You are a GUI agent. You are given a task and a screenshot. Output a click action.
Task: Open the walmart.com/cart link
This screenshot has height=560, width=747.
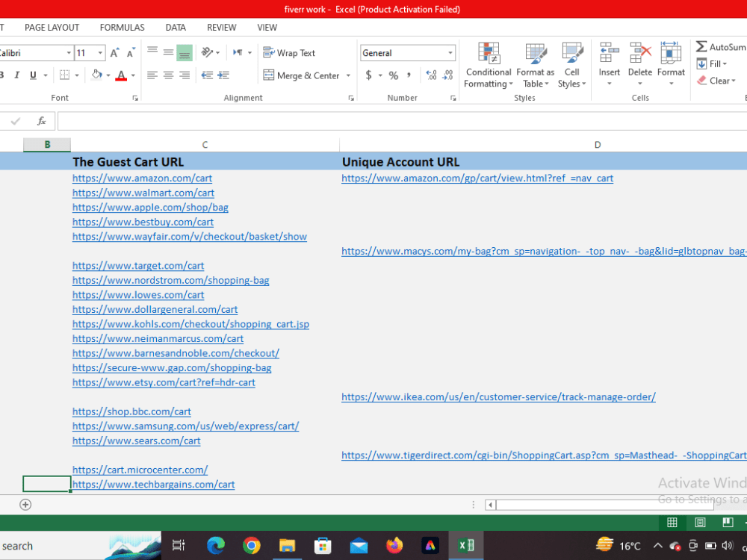(143, 193)
